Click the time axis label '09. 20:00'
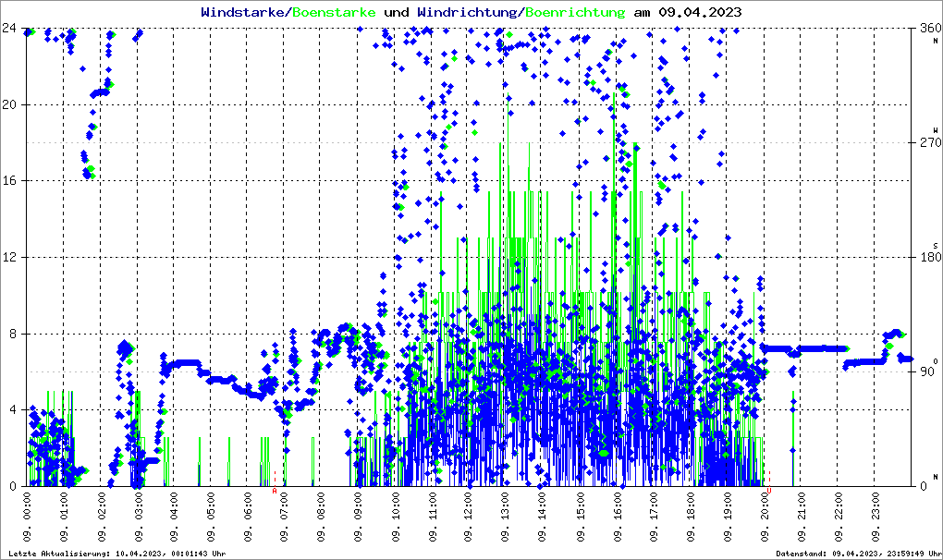The image size is (943, 560). [x=764, y=517]
